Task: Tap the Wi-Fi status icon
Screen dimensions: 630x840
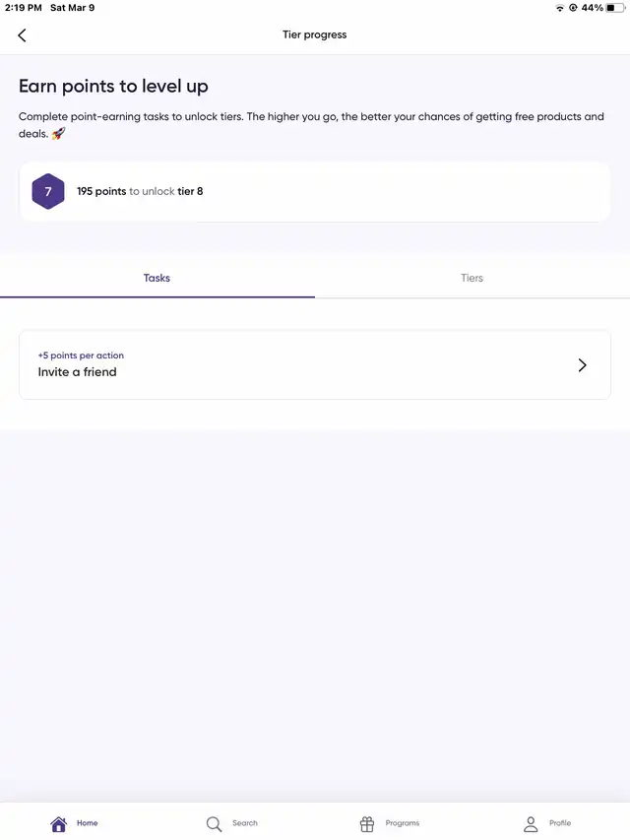Action: click(x=559, y=8)
